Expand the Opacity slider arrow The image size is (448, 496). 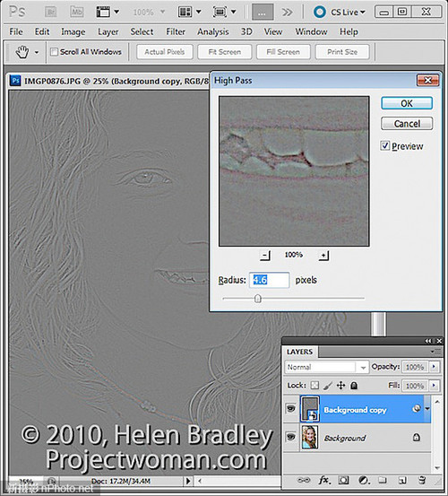(434, 367)
